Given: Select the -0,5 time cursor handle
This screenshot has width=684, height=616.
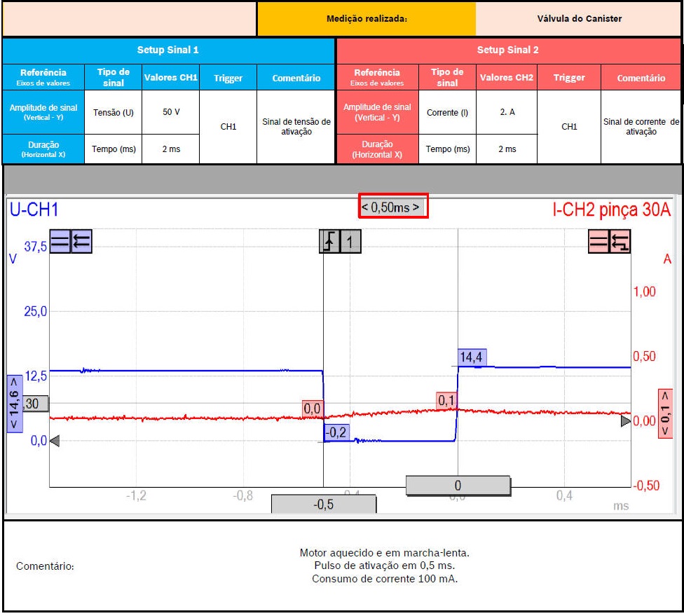Looking at the screenshot, I should tap(324, 505).
